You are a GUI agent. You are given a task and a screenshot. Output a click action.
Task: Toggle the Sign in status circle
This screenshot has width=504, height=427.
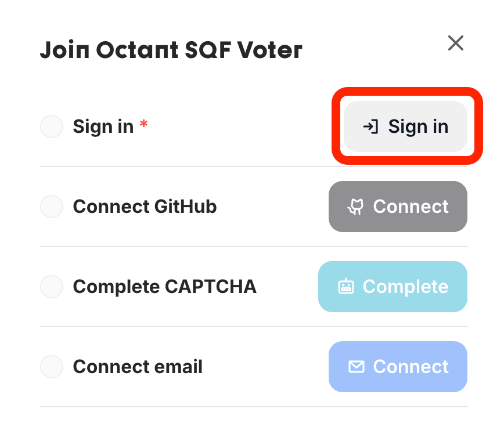pos(52,126)
